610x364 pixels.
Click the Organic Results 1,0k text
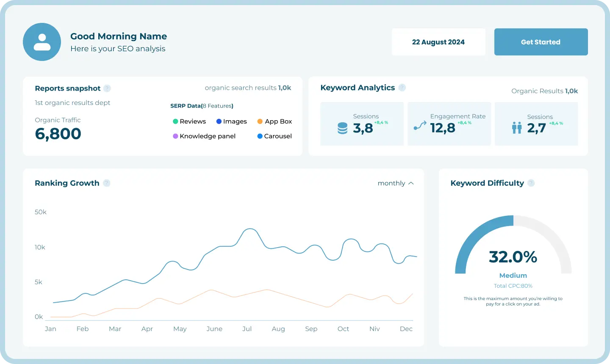coord(544,91)
